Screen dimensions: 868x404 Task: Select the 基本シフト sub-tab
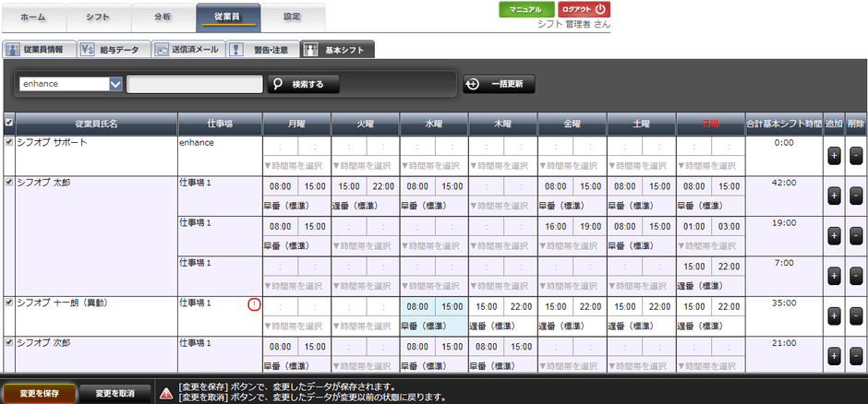pyautogui.click(x=338, y=49)
